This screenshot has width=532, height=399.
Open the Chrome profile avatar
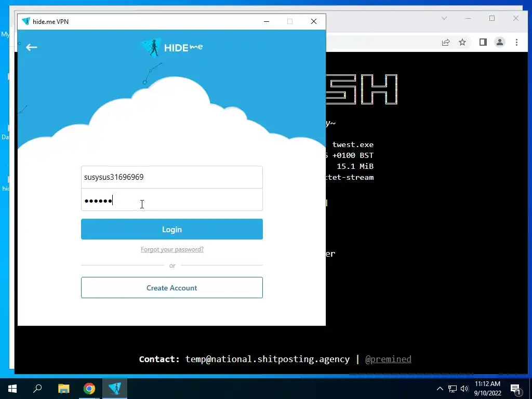(x=500, y=43)
